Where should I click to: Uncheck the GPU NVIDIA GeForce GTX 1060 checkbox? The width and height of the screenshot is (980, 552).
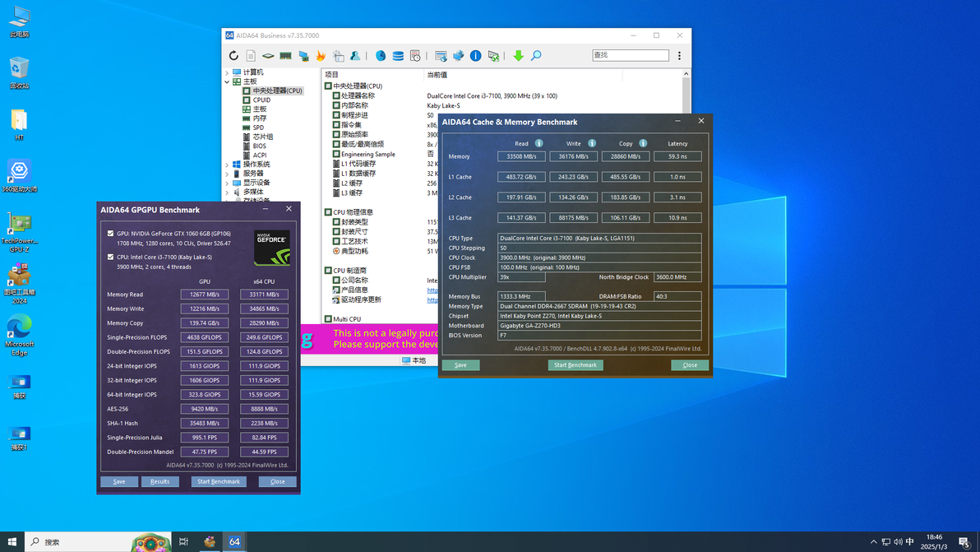pos(111,234)
